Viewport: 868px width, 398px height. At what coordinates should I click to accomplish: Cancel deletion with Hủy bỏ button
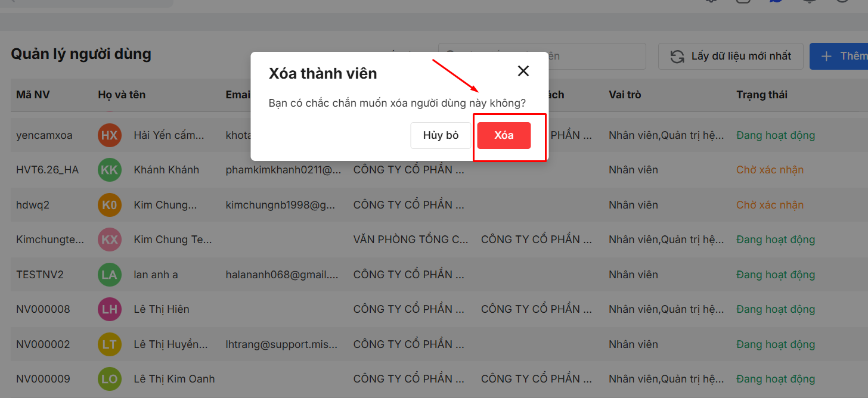pyautogui.click(x=441, y=135)
